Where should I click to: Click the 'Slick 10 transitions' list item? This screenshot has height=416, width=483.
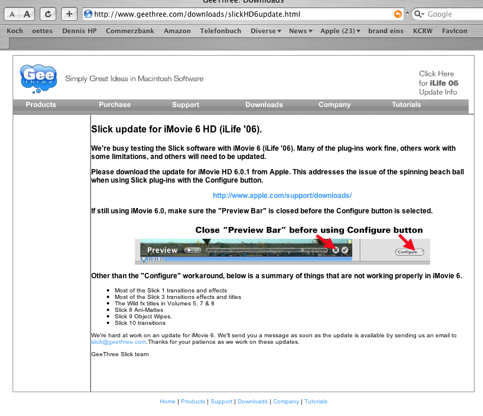(x=140, y=323)
